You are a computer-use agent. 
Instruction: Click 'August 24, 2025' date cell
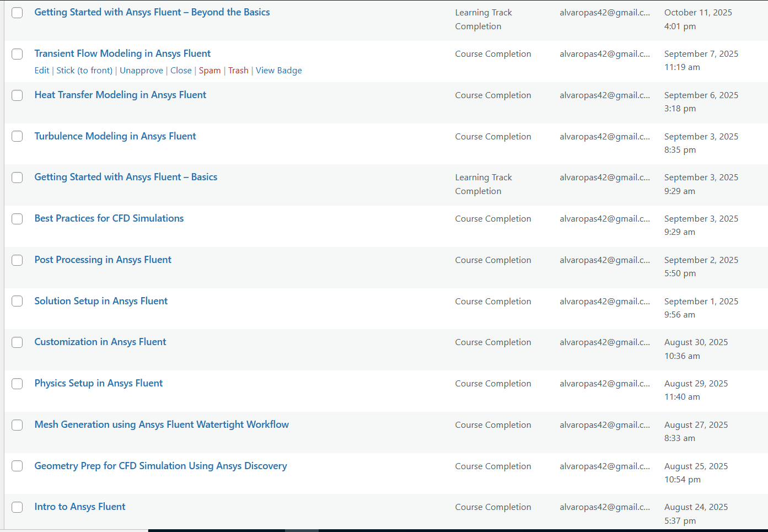click(x=696, y=514)
